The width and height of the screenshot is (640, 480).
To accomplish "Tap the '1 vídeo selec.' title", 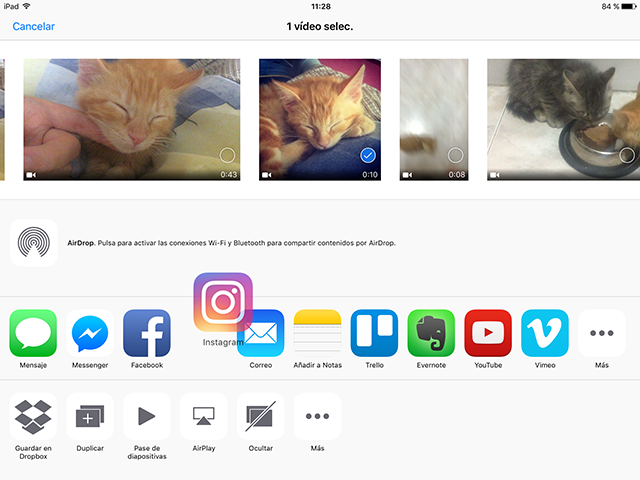I will [320, 27].
